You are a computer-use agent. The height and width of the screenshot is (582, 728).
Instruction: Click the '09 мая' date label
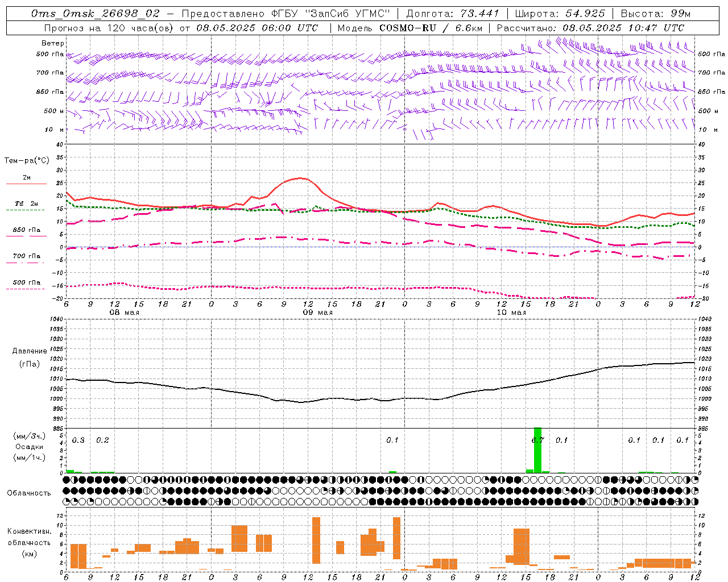(x=317, y=313)
